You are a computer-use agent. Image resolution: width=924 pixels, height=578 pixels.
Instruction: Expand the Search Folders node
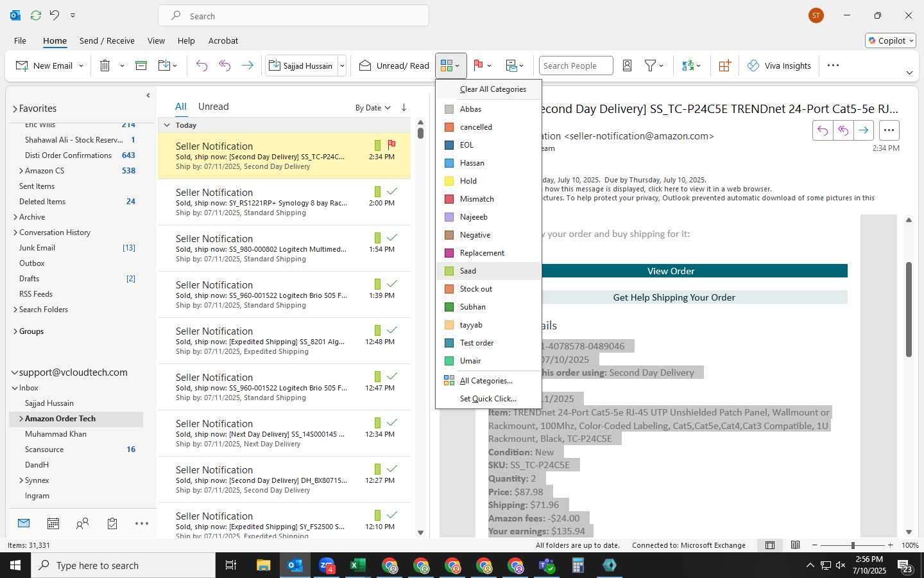15,310
